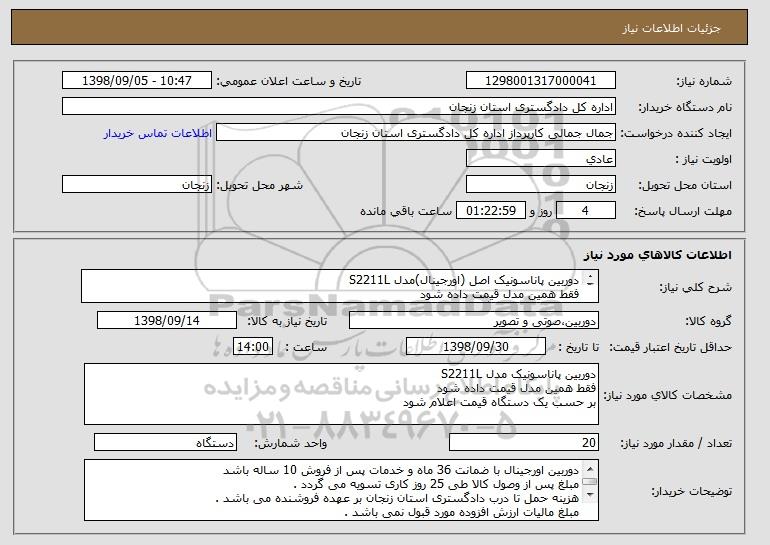Click the delivery province field زنجان
Screen dimensions: 770x545
pyautogui.click(x=541, y=185)
